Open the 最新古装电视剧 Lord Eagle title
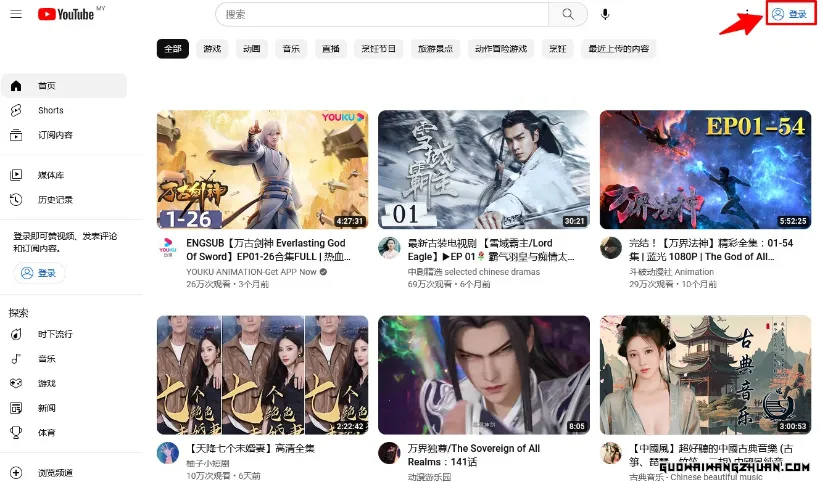 tap(491, 250)
